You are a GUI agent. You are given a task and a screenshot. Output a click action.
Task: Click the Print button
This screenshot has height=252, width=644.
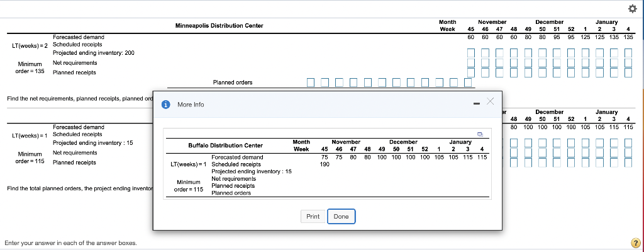(x=313, y=217)
